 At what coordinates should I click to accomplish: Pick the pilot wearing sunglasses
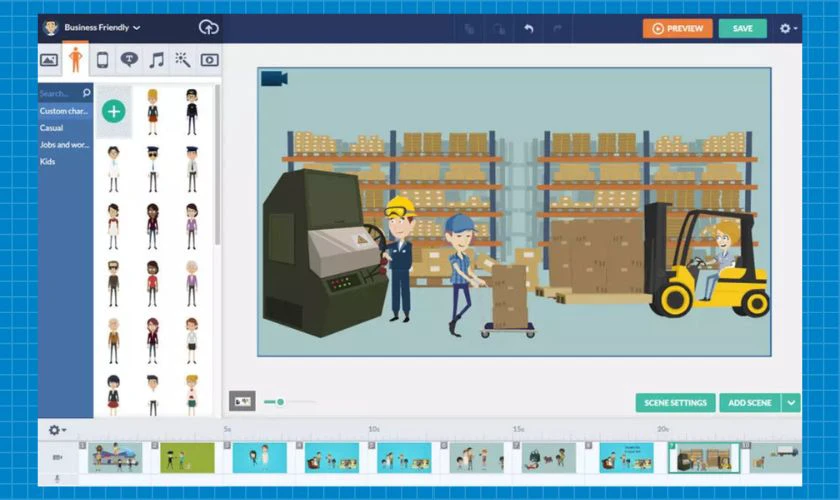153,169
